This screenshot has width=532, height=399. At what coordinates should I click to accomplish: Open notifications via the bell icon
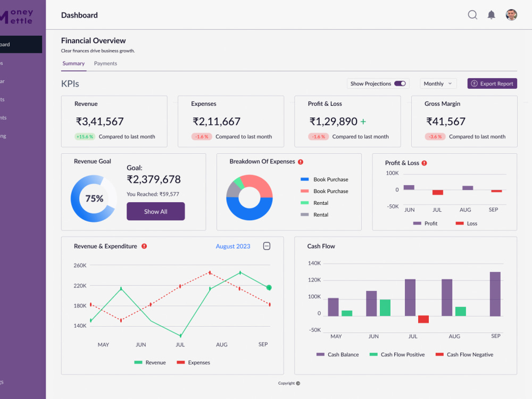coord(492,15)
